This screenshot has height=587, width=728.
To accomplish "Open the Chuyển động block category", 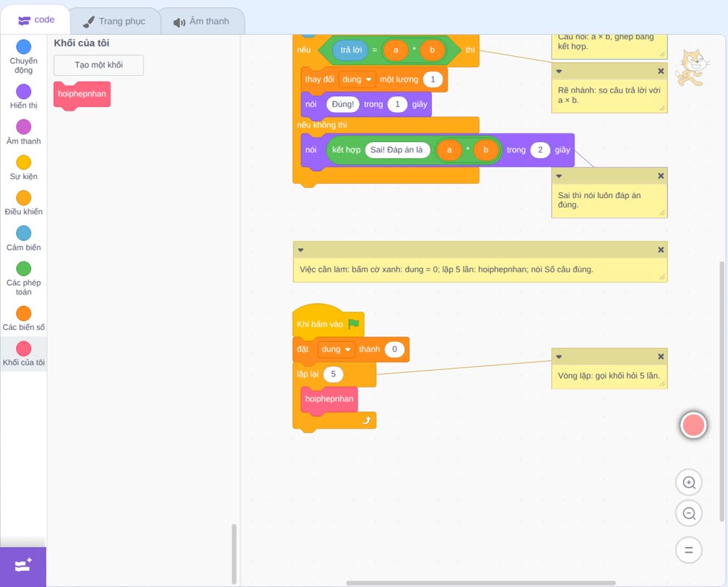I will pyautogui.click(x=23, y=57).
